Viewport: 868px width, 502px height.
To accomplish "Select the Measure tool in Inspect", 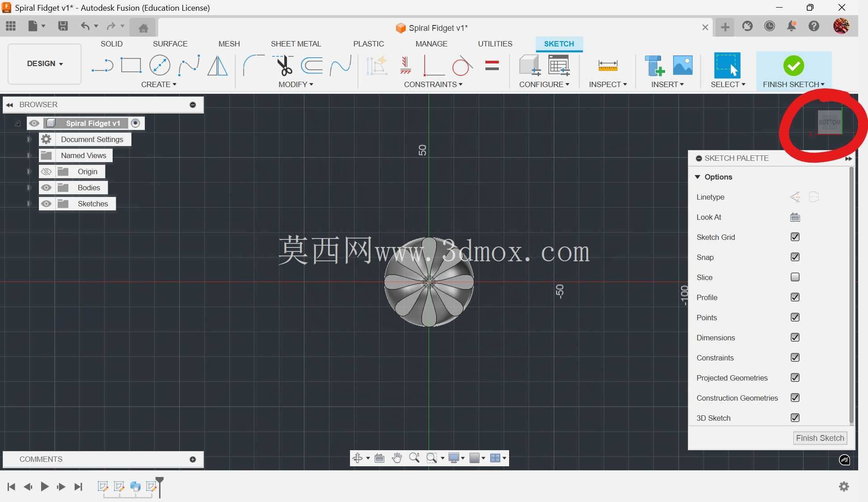I will point(608,66).
